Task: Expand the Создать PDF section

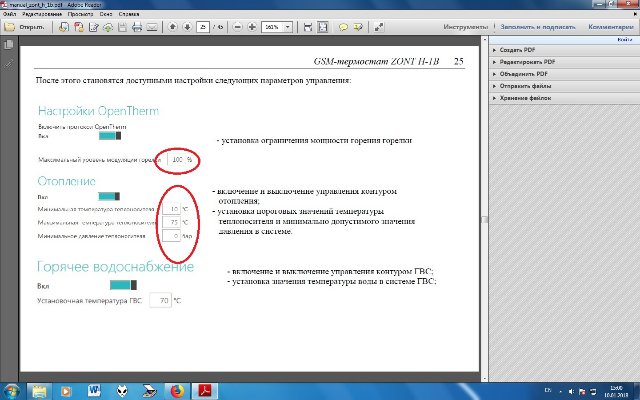Action: point(522,50)
